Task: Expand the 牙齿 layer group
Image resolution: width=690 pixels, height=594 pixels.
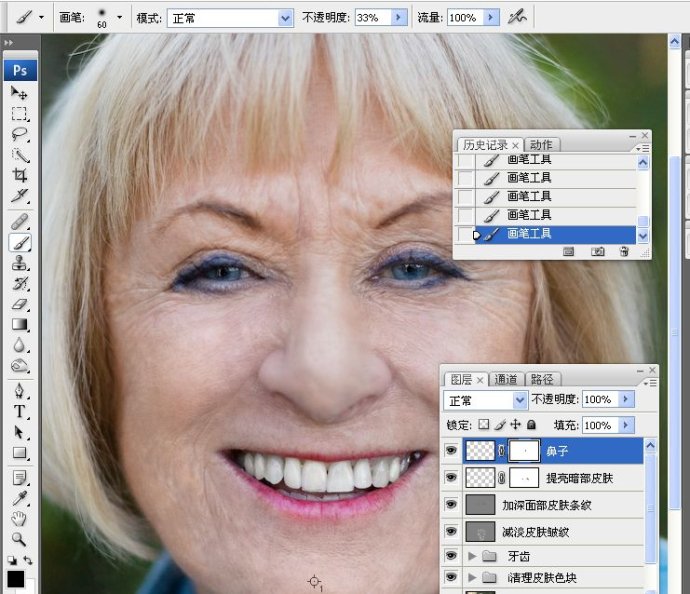Action: pyautogui.click(x=472, y=556)
